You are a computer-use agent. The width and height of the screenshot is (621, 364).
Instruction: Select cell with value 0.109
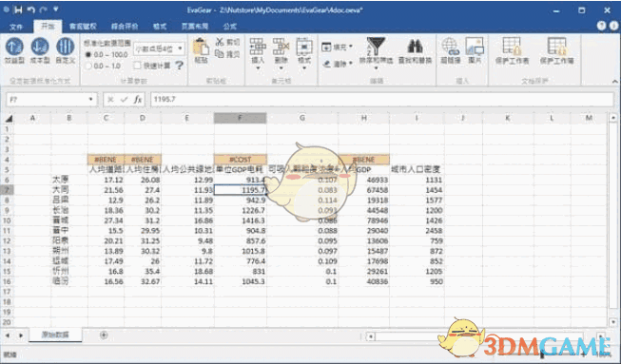[x=302, y=261]
